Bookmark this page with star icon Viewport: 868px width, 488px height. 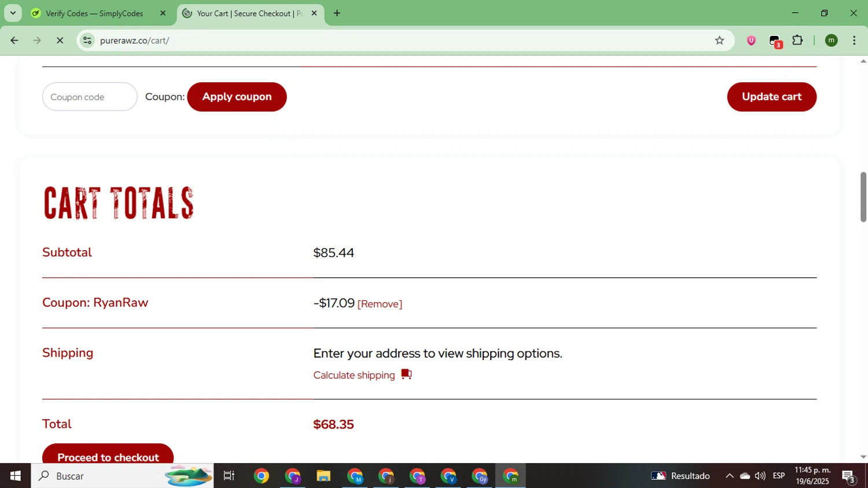pyautogui.click(x=719, y=41)
